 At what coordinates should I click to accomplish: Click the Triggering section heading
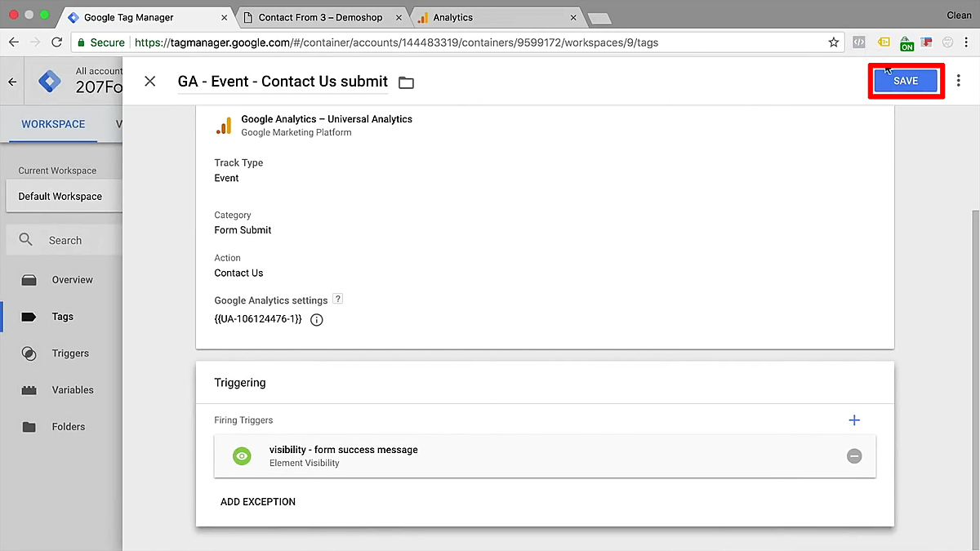(240, 383)
